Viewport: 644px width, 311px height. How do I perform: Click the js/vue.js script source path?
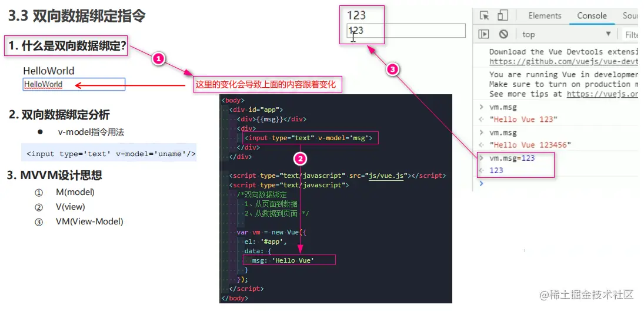point(386,176)
